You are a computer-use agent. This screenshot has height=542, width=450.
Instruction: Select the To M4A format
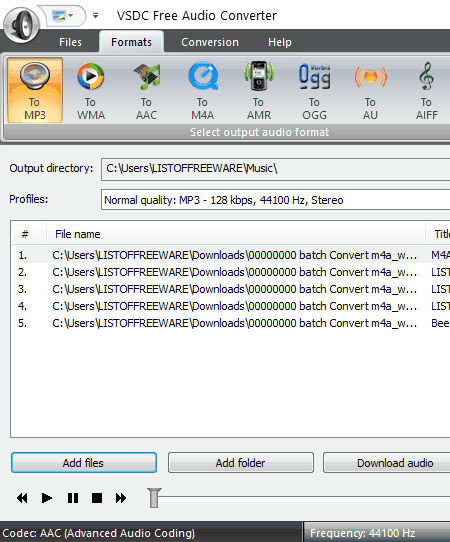click(203, 90)
